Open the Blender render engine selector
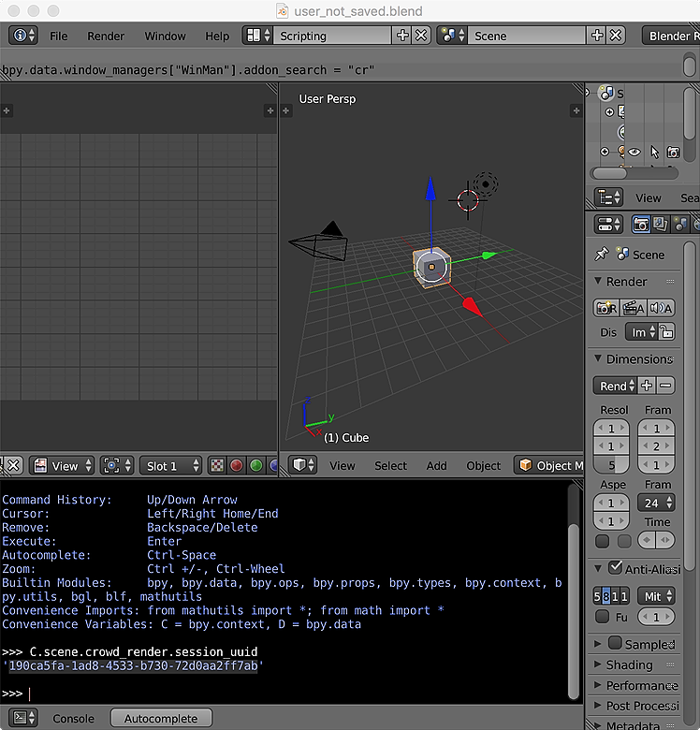The width and height of the screenshot is (700, 730). [671, 36]
